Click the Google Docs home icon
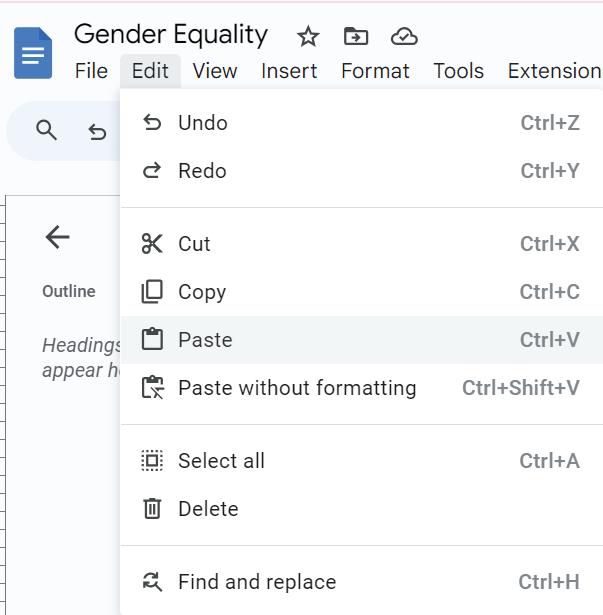 coord(32,53)
